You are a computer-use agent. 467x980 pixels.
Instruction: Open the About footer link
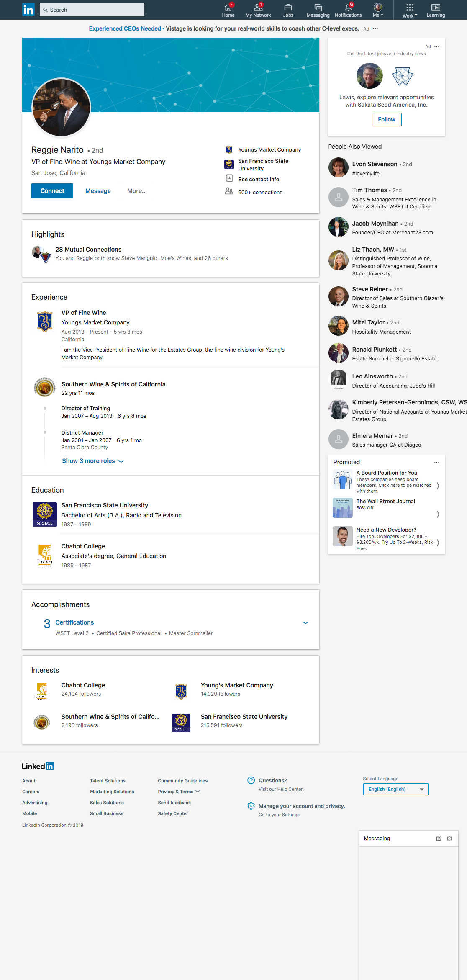pyautogui.click(x=29, y=781)
